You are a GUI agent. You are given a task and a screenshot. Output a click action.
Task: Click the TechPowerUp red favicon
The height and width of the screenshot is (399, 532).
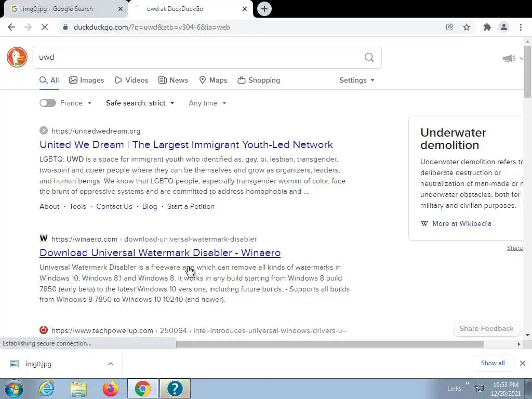point(44,330)
